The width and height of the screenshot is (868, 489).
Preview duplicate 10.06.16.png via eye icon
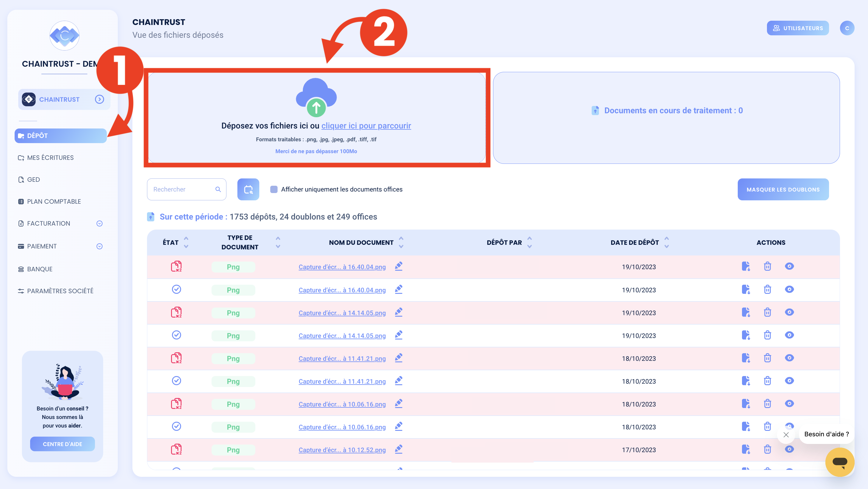click(789, 404)
